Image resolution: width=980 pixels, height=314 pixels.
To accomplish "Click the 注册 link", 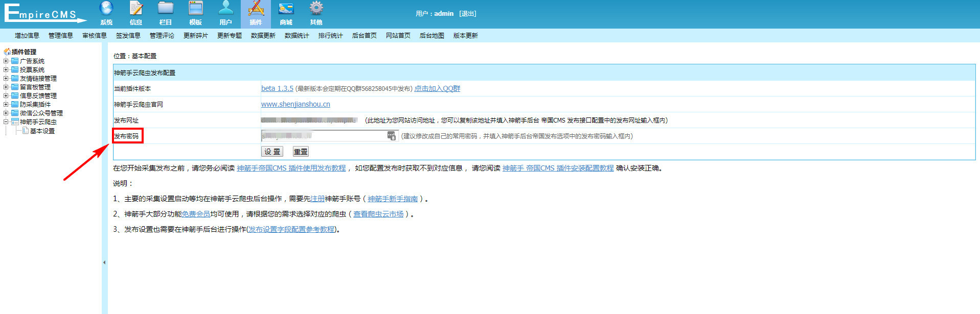I will pyautogui.click(x=317, y=199).
